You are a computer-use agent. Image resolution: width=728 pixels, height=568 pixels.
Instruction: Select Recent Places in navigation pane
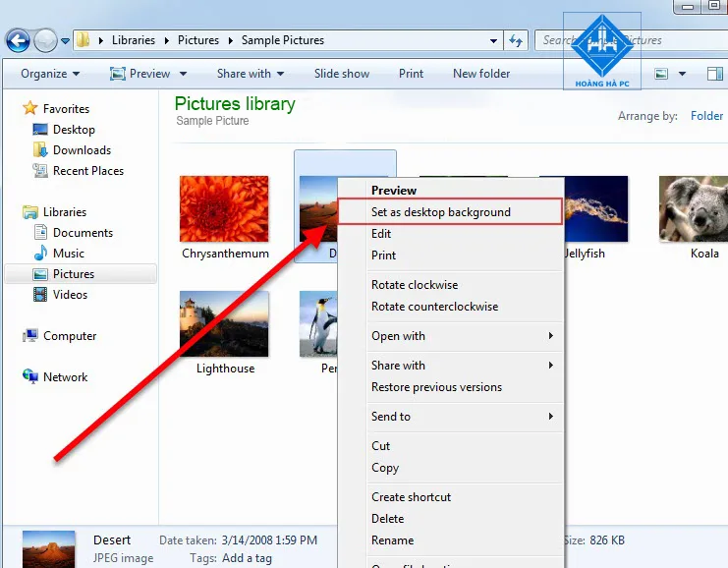pyautogui.click(x=88, y=171)
